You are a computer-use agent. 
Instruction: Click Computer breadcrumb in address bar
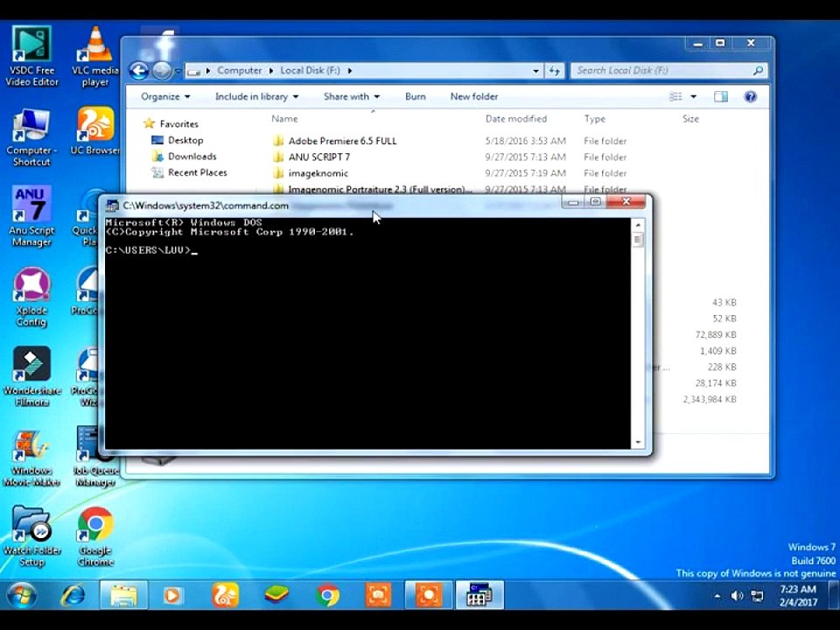(x=240, y=71)
